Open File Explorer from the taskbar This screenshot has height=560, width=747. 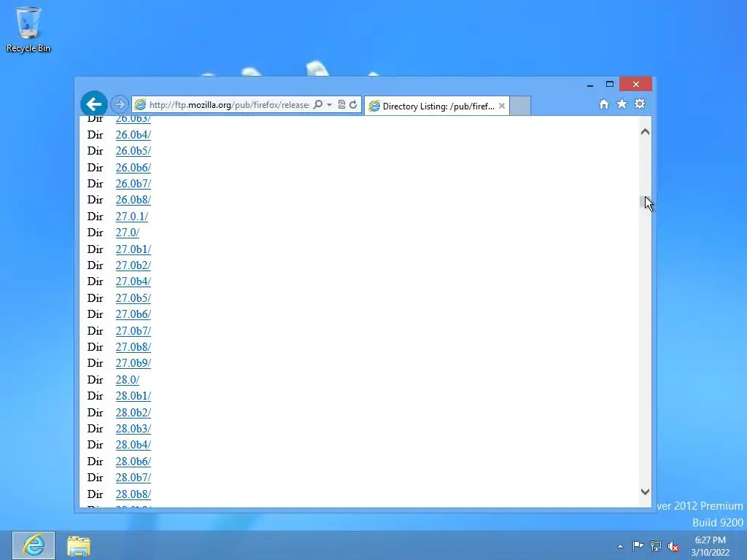pyautogui.click(x=79, y=545)
